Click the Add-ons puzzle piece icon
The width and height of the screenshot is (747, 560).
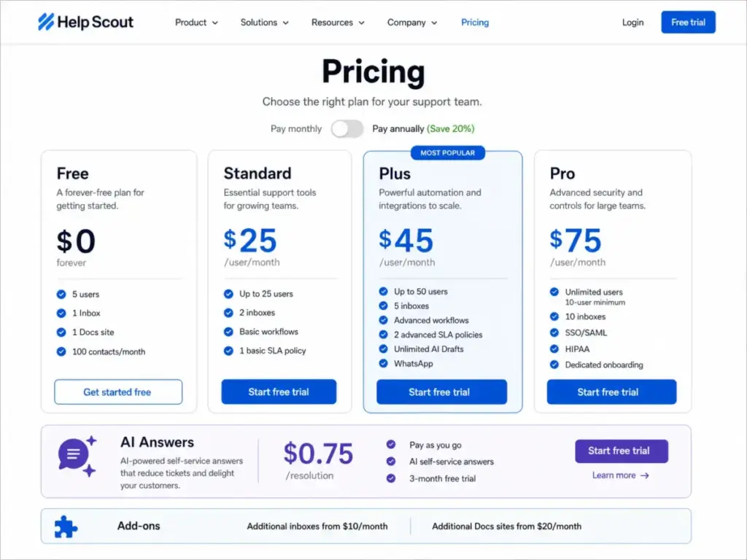(66, 526)
